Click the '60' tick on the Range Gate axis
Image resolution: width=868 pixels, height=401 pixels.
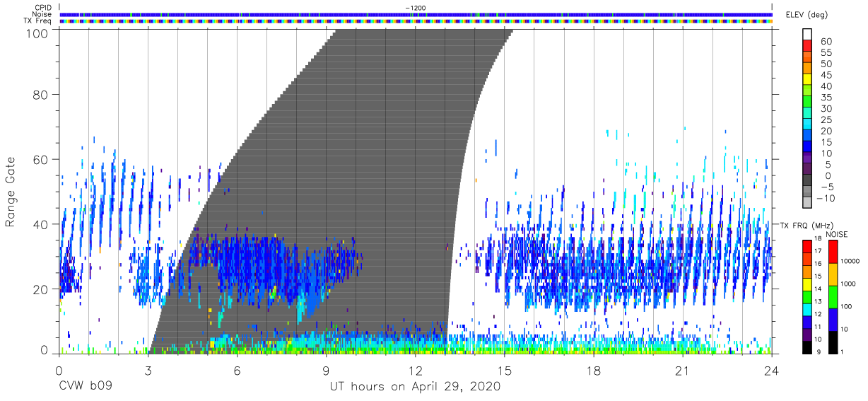(x=42, y=159)
